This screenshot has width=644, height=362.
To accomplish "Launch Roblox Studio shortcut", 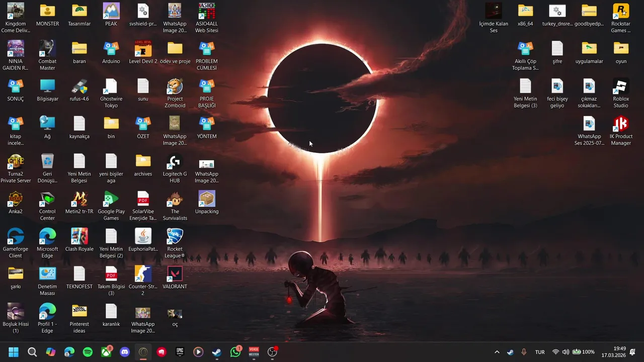I will 621,94.
